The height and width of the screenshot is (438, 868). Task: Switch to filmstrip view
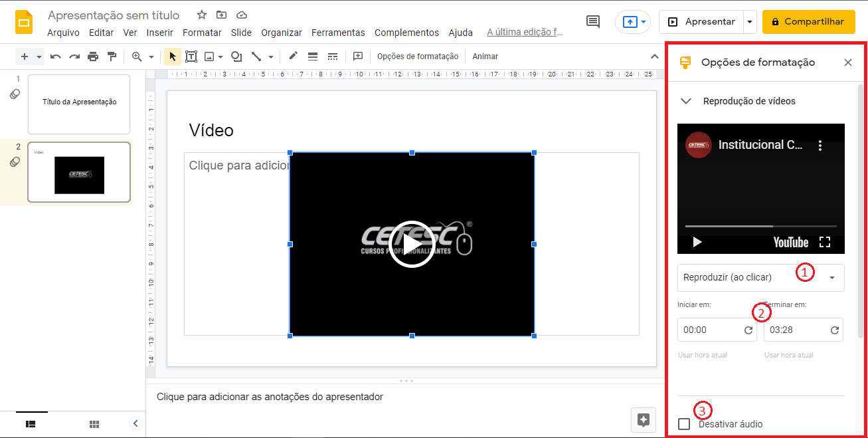coord(31,423)
